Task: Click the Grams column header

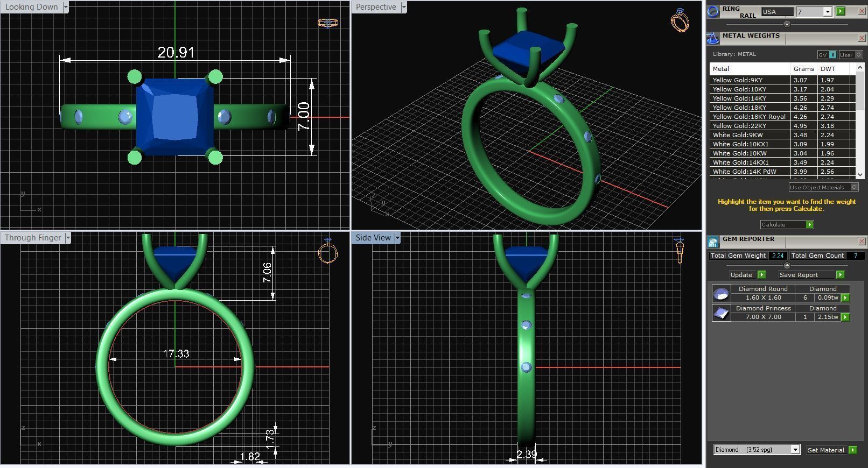Action: click(x=803, y=69)
